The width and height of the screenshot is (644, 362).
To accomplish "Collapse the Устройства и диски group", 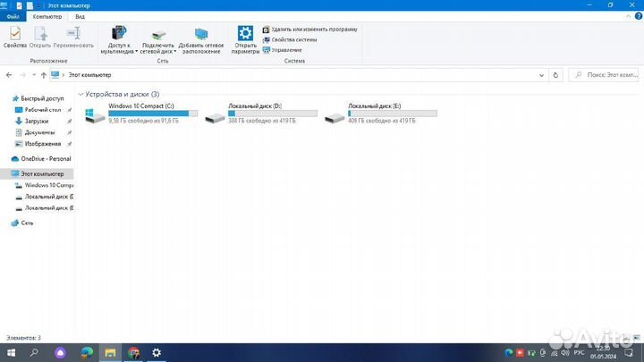I will point(80,94).
